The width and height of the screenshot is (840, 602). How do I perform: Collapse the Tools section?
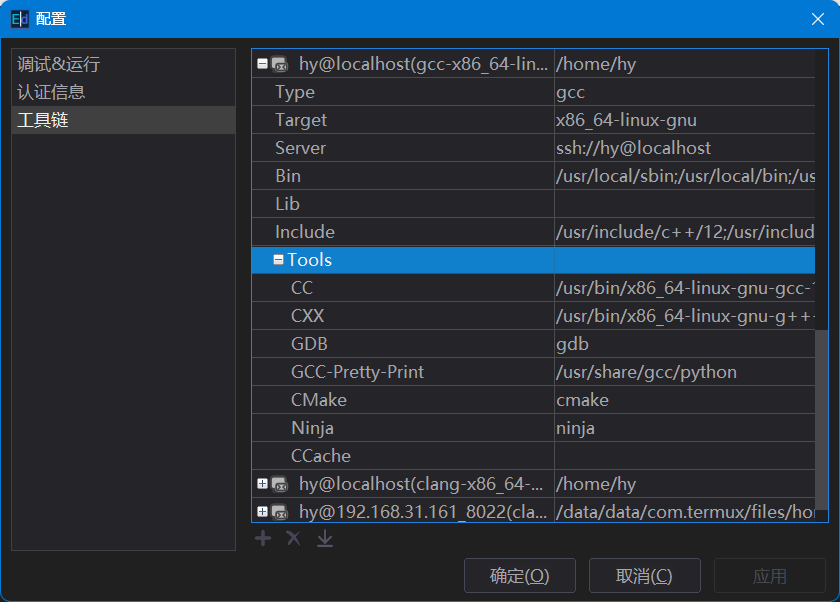[279, 260]
